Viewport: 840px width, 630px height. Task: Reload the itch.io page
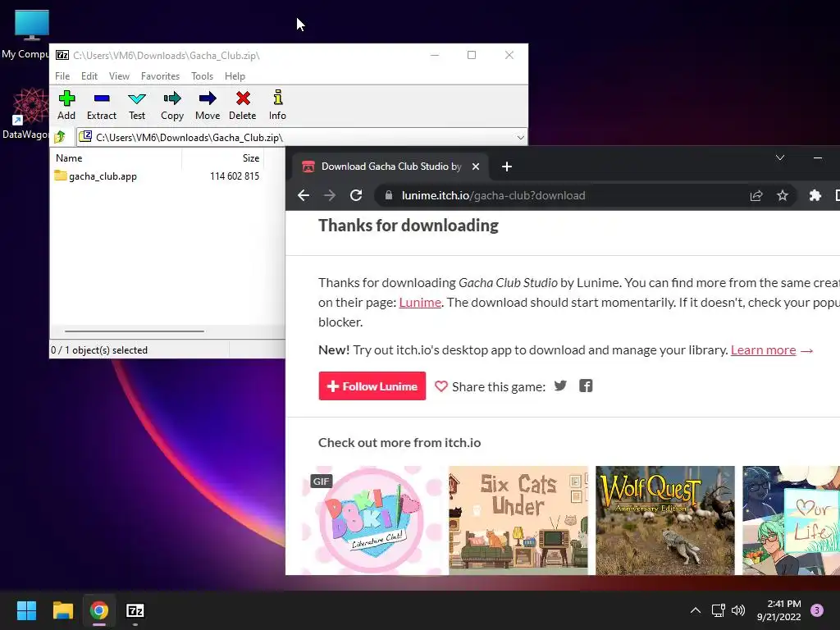point(356,195)
